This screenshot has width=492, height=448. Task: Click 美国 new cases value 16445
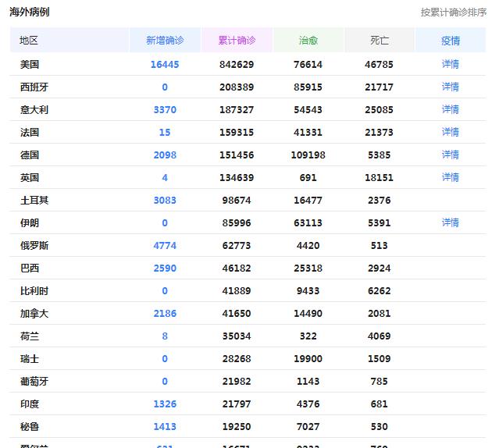click(165, 64)
